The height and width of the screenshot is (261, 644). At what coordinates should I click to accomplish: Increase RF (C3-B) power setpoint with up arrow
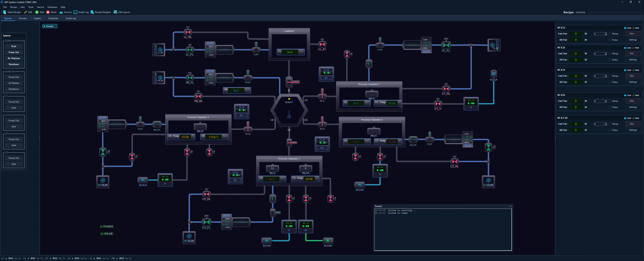[x=606, y=123]
